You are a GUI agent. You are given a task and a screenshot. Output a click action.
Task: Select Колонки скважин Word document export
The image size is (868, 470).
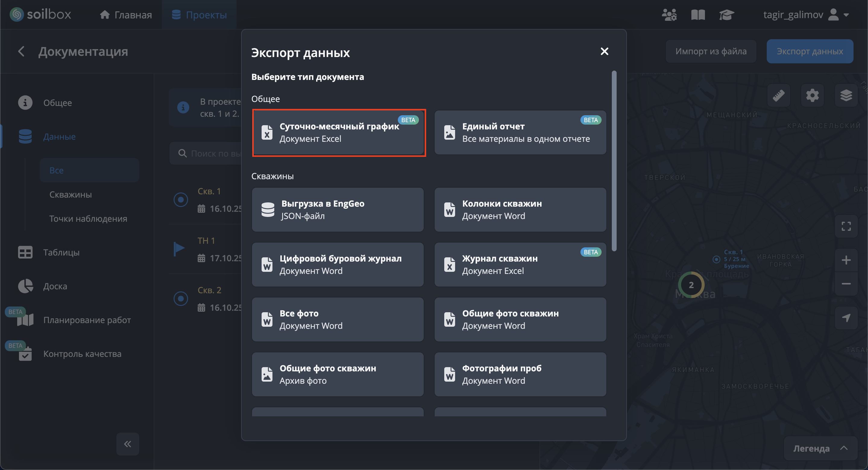coord(520,210)
